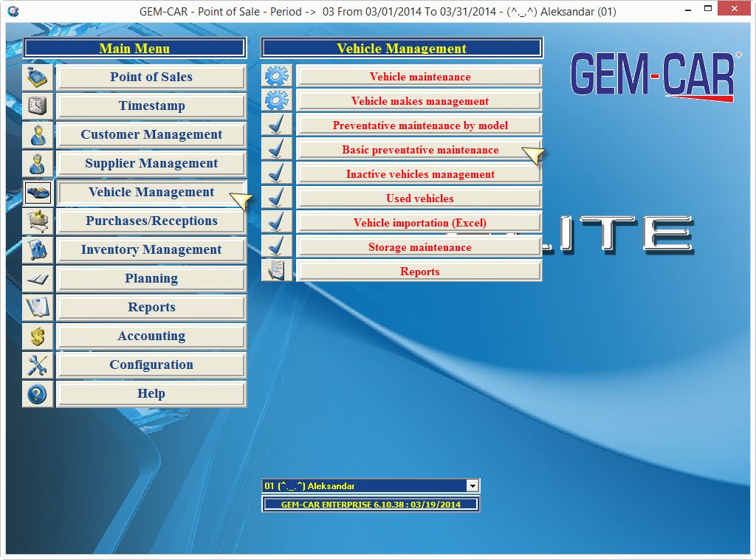This screenshot has height=560, width=756.
Task: Open Used vehicles
Action: [419, 198]
